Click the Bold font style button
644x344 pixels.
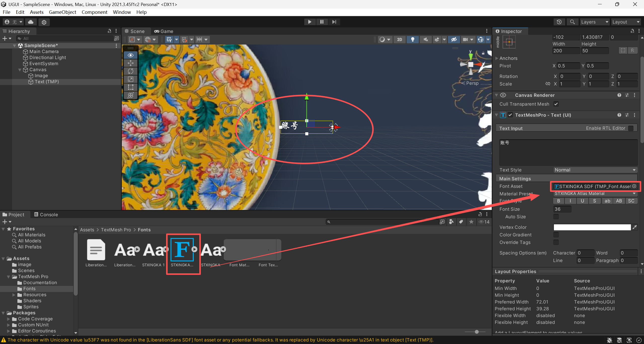[x=558, y=201]
